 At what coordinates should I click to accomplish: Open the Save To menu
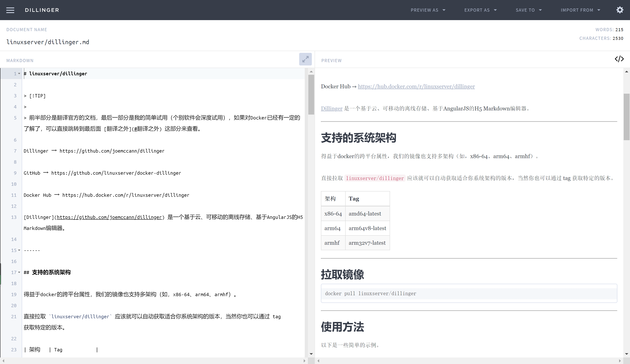(528, 10)
